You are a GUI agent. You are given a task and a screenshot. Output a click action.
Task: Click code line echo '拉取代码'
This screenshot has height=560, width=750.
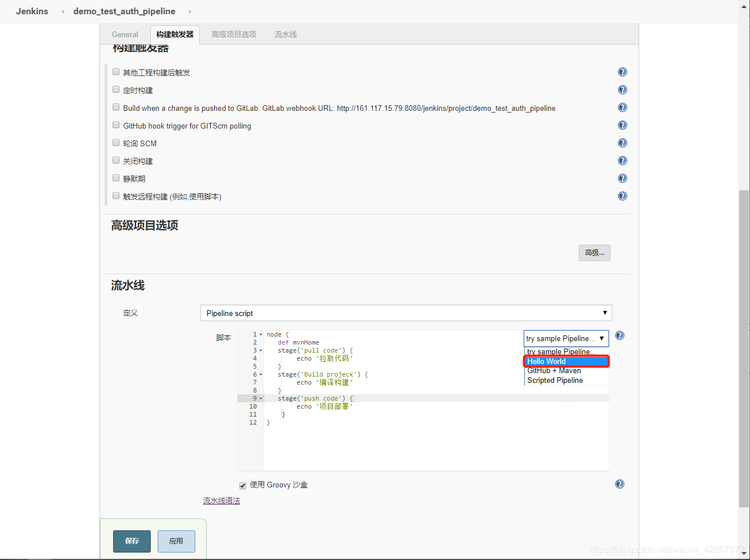tap(325, 358)
